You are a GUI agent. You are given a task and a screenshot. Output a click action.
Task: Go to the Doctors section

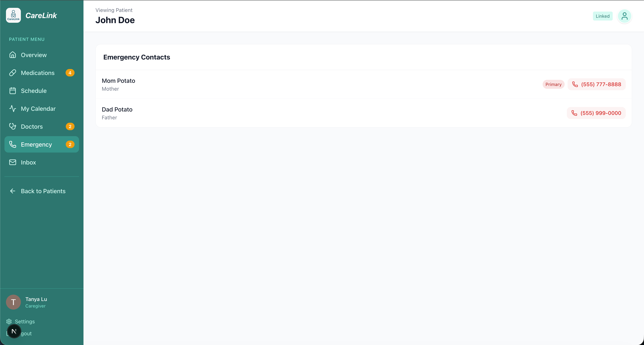(x=32, y=127)
